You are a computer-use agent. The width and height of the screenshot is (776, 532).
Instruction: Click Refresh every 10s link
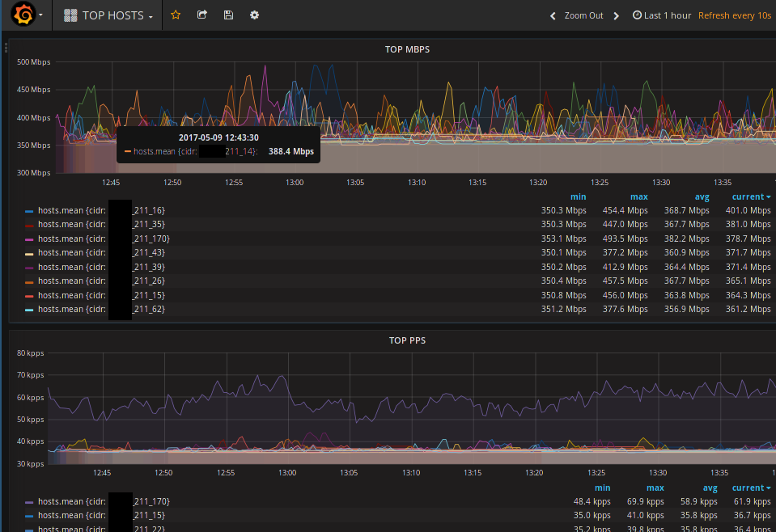(734, 15)
